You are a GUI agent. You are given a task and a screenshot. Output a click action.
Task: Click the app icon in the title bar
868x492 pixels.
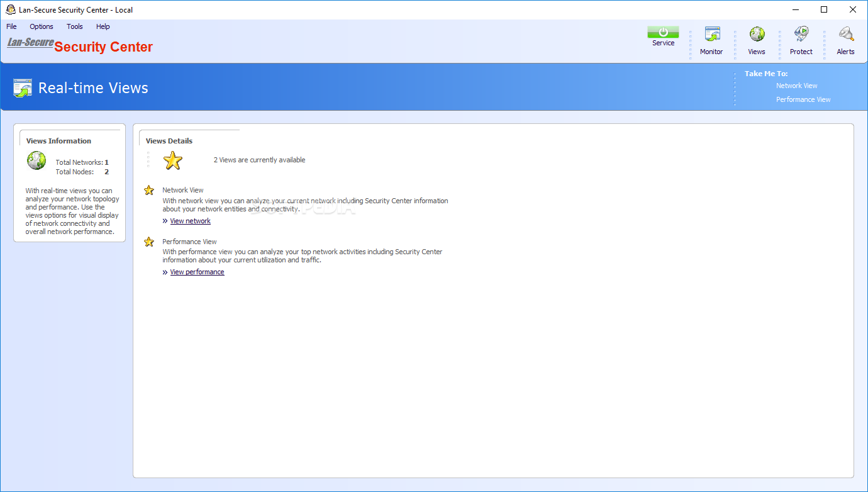[x=11, y=9]
